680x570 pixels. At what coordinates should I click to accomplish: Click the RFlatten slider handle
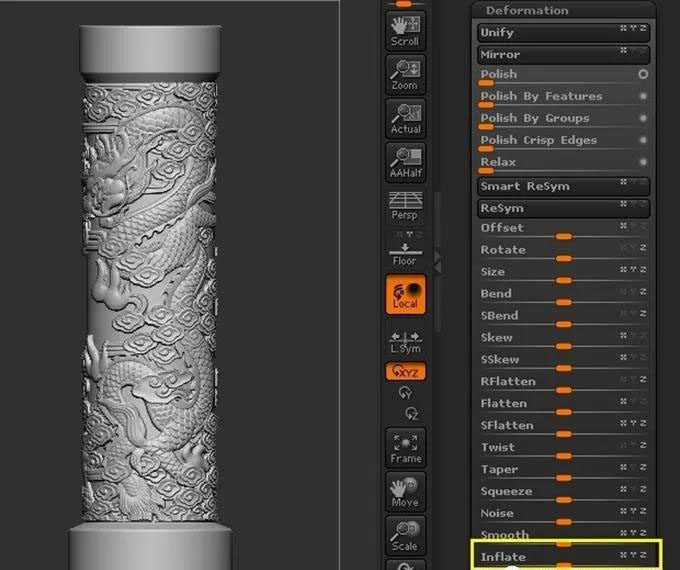coord(564,390)
